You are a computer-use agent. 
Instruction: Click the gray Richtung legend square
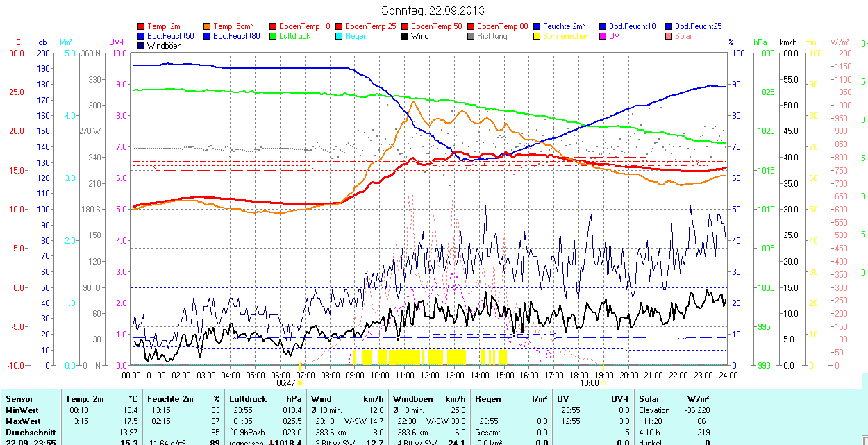tap(471, 36)
